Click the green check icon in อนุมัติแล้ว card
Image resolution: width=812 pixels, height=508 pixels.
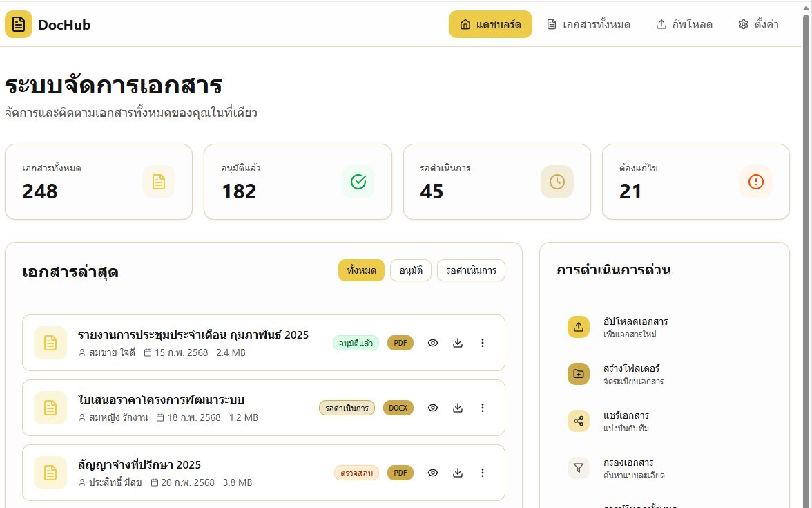click(358, 182)
